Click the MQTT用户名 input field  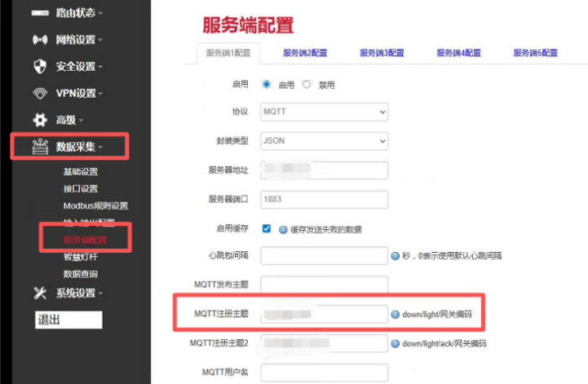click(325, 373)
